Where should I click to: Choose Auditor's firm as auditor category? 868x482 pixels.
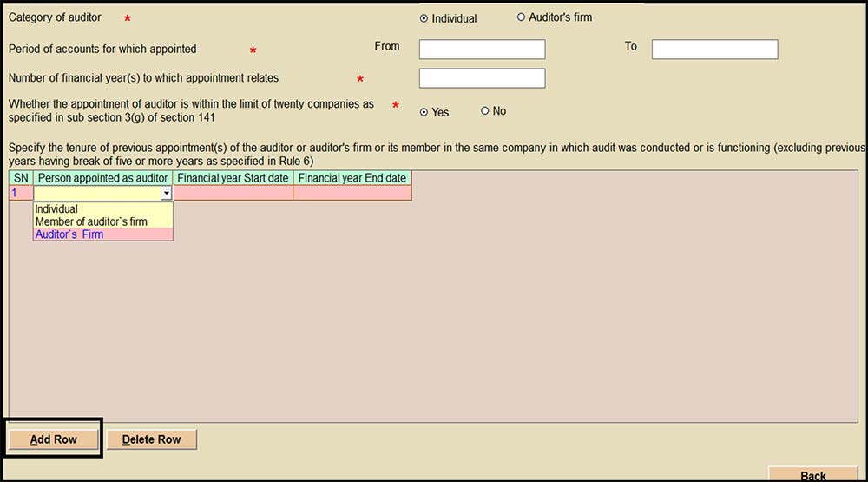[x=521, y=17]
